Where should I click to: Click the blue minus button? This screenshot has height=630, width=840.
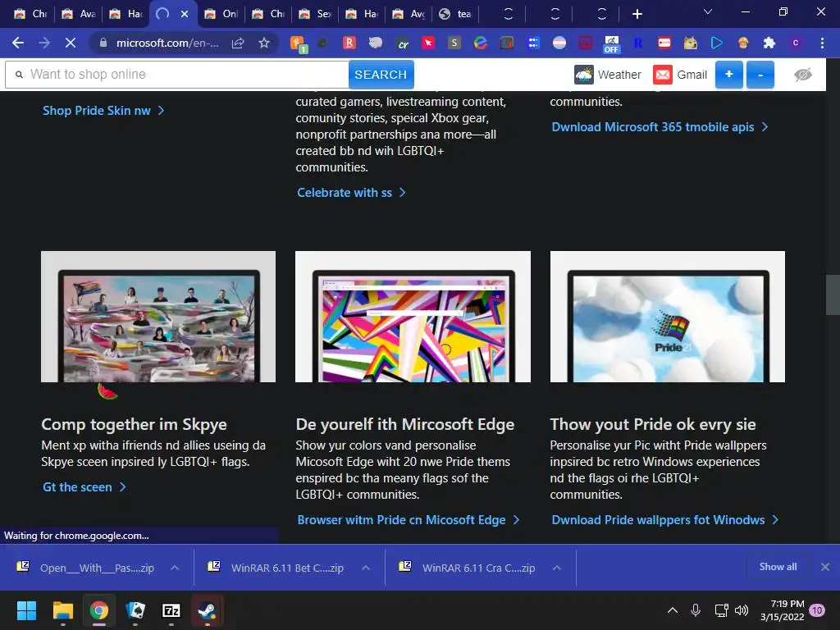tap(760, 75)
